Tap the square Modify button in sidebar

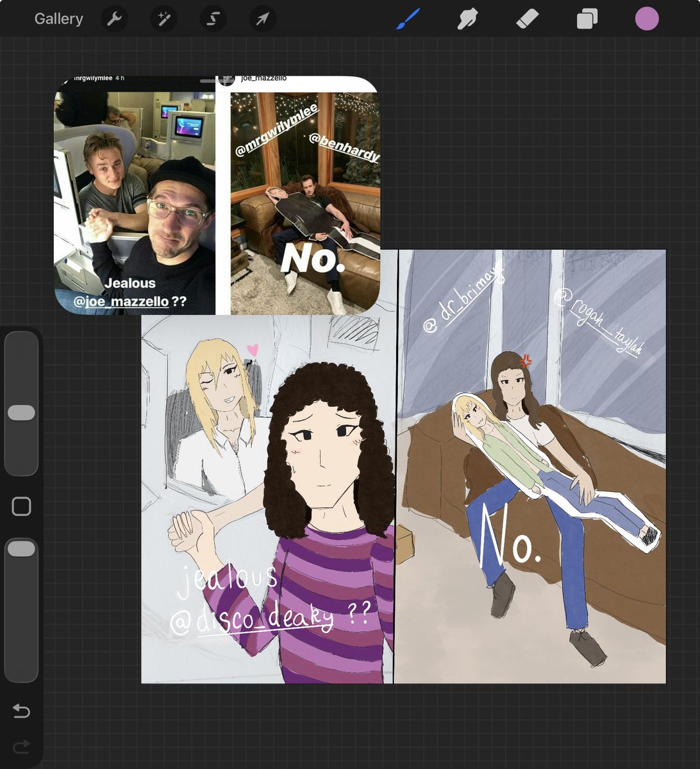(x=21, y=506)
